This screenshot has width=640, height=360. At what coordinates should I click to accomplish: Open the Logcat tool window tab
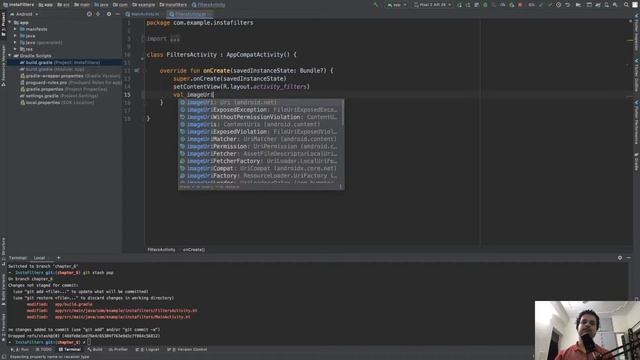pyautogui.click(x=147, y=349)
